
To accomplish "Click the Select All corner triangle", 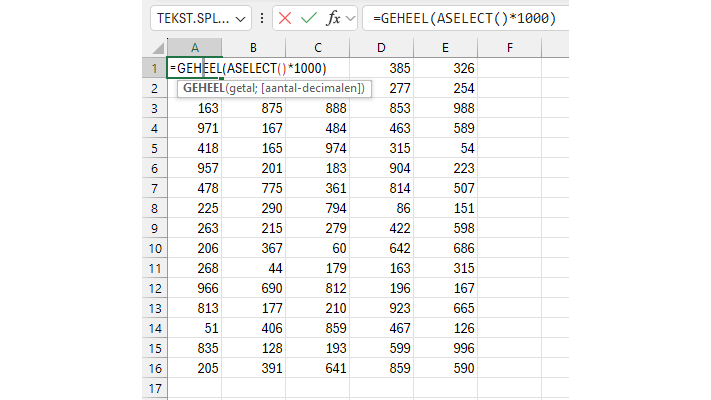I will [157, 48].
